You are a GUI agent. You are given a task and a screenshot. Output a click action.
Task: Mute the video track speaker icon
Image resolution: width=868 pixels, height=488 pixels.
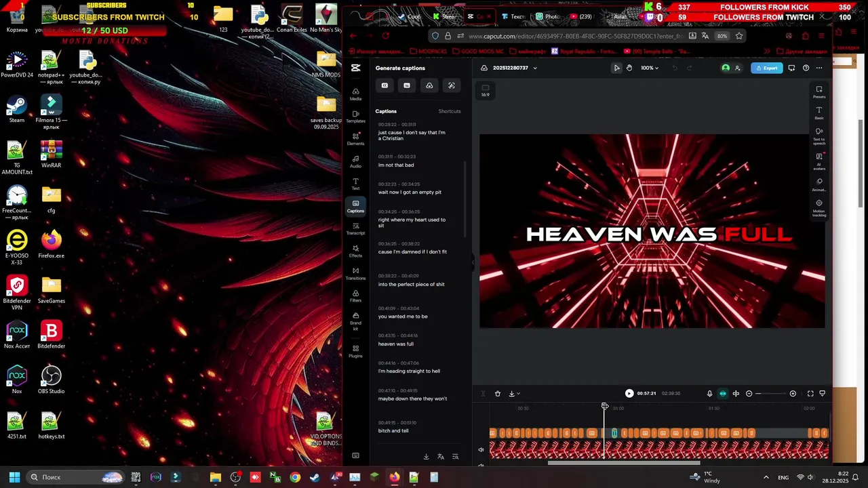point(481,449)
